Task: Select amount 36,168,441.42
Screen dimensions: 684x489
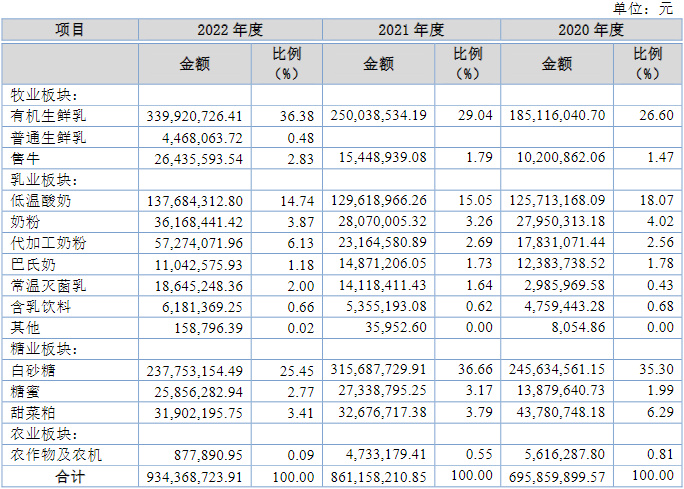Action: click(198, 222)
